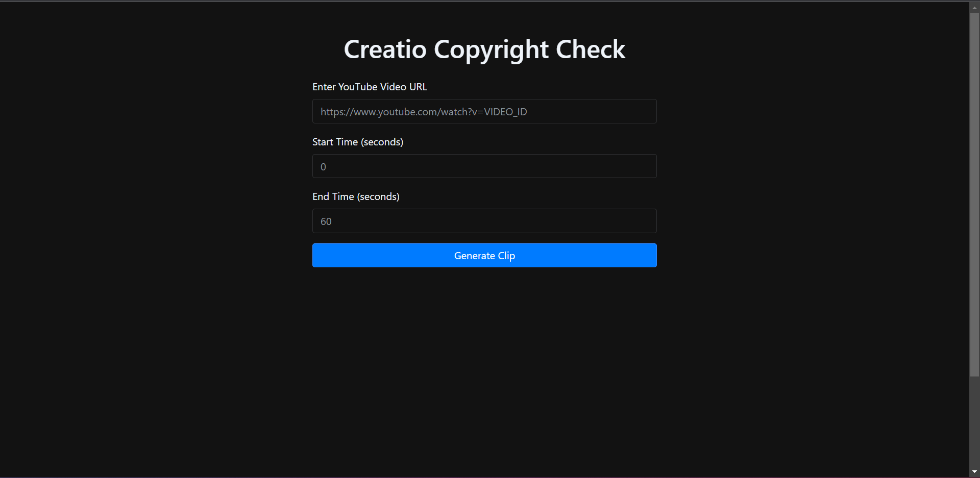
Task: Click the Generate Clip button
Action: 484,255
